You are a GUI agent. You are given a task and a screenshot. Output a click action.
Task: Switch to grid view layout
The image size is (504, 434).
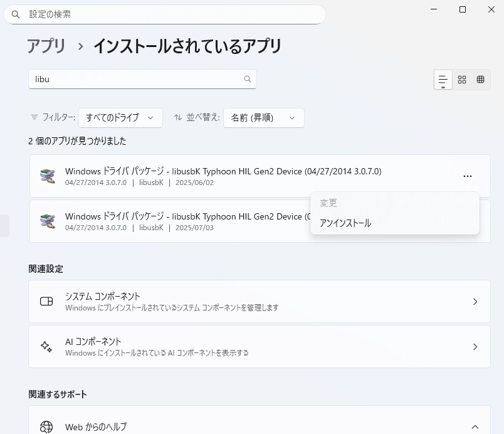click(462, 80)
